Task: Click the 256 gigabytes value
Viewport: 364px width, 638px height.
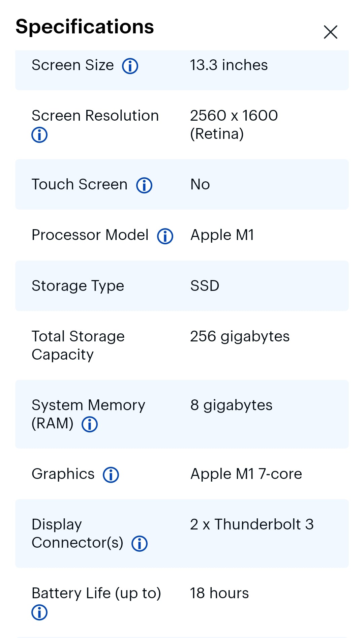Action: pos(240,336)
